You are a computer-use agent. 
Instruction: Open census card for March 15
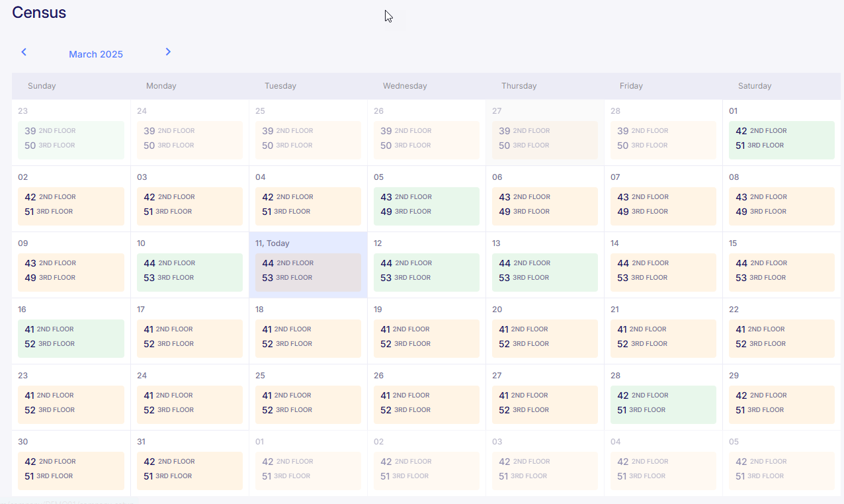coord(782,273)
